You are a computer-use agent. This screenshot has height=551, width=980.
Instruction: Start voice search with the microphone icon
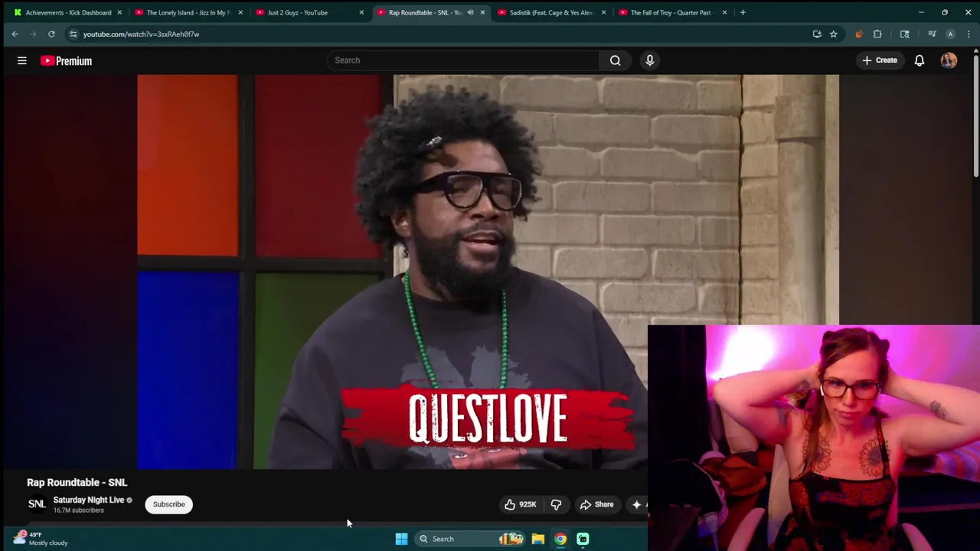click(x=650, y=60)
